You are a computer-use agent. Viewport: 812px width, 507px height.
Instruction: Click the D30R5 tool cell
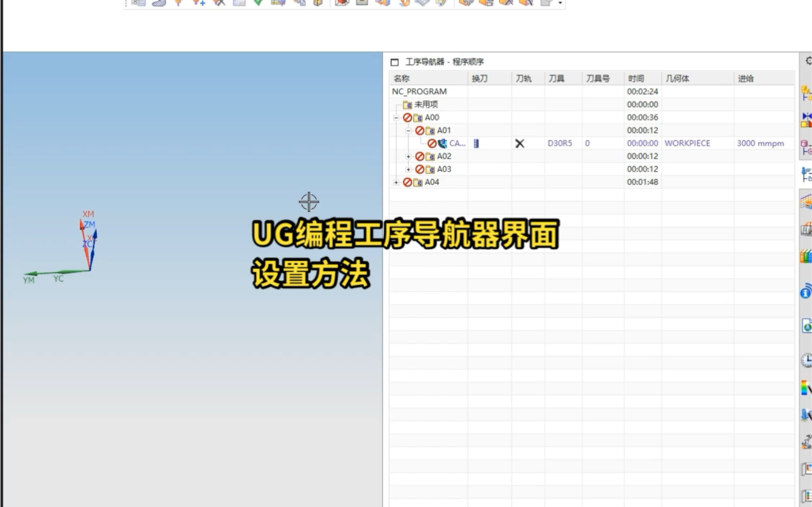560,143
